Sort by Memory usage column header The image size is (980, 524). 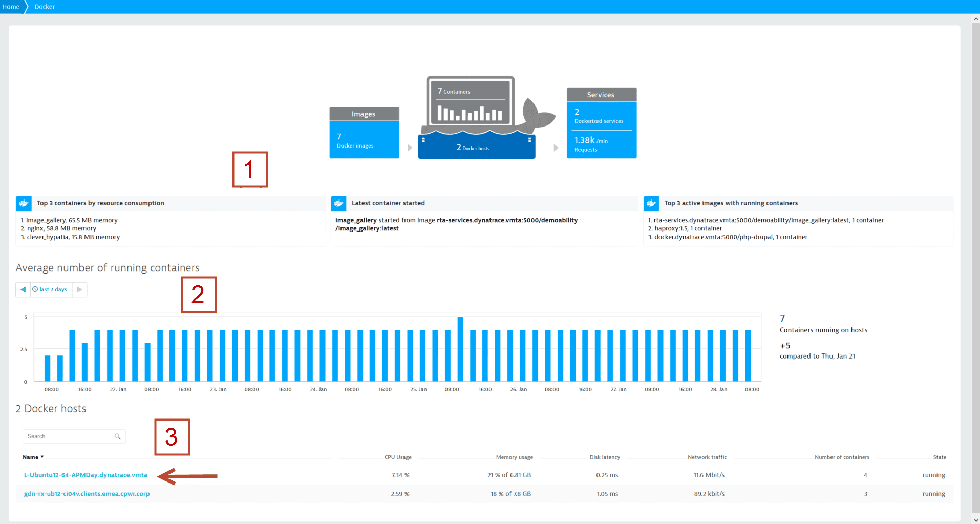click(x=514, y=457)
